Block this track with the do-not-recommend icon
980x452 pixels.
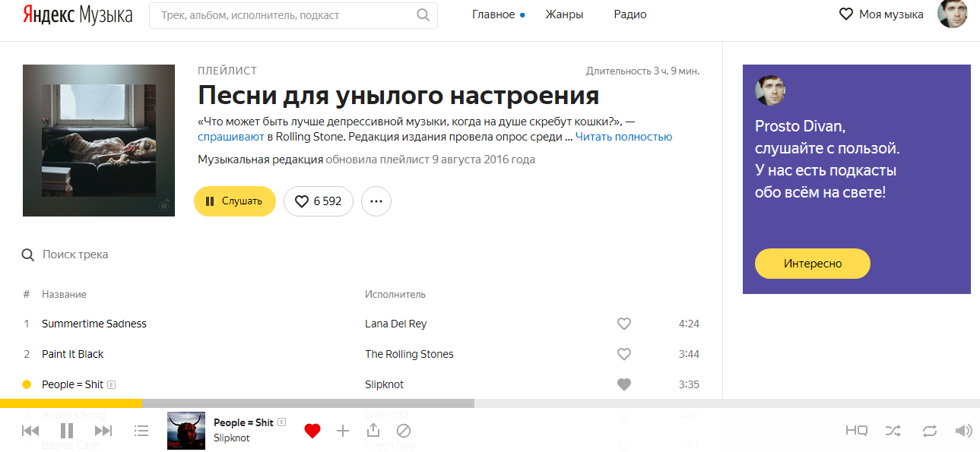pos(404,431)
